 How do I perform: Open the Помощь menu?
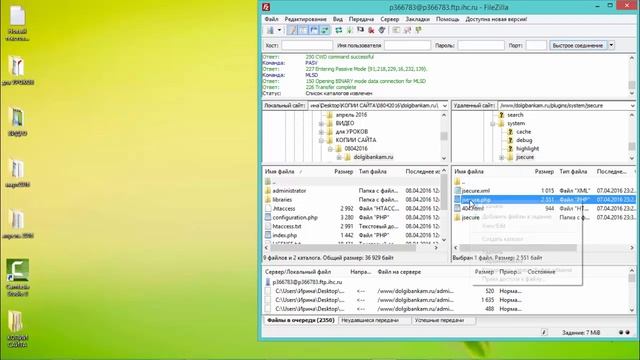pos(447,19)
